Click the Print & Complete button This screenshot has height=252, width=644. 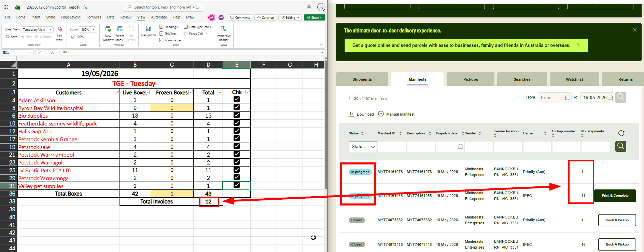click(x=615, y=196)
